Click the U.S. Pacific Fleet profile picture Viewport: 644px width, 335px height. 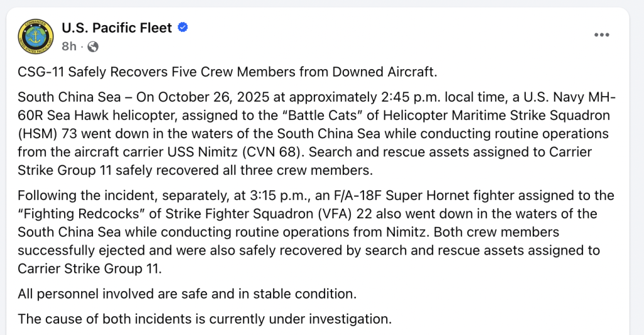(x=36, y=37)
